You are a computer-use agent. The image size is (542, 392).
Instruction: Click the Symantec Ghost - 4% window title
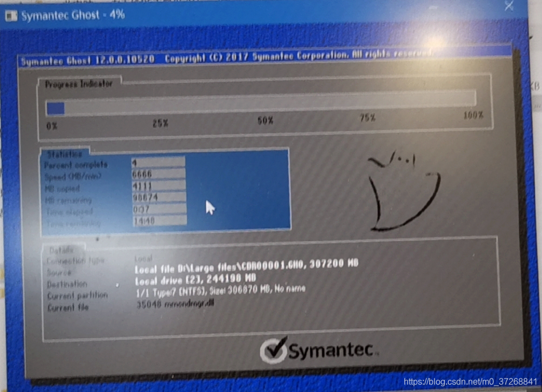73,15
